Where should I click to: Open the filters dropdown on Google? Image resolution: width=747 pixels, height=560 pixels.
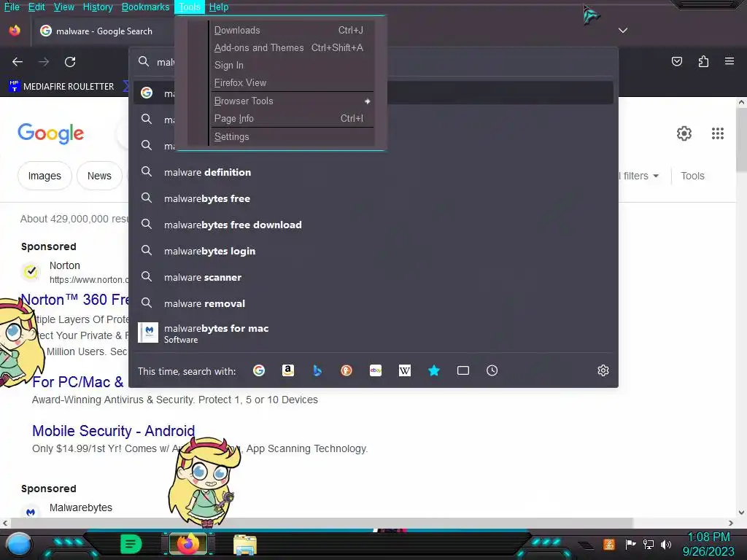point(638,176)
